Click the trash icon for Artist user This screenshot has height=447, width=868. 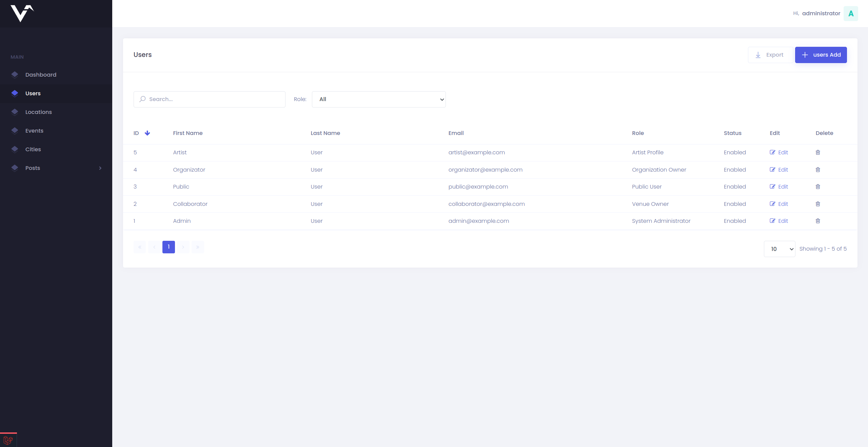click(x=818, y=152)
